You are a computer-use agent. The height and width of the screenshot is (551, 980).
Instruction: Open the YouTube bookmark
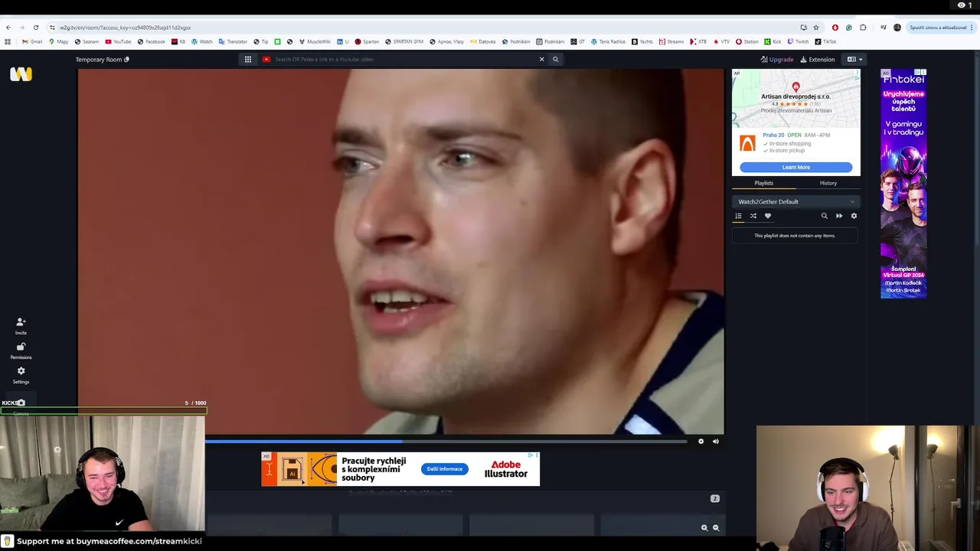click(118, 41)
